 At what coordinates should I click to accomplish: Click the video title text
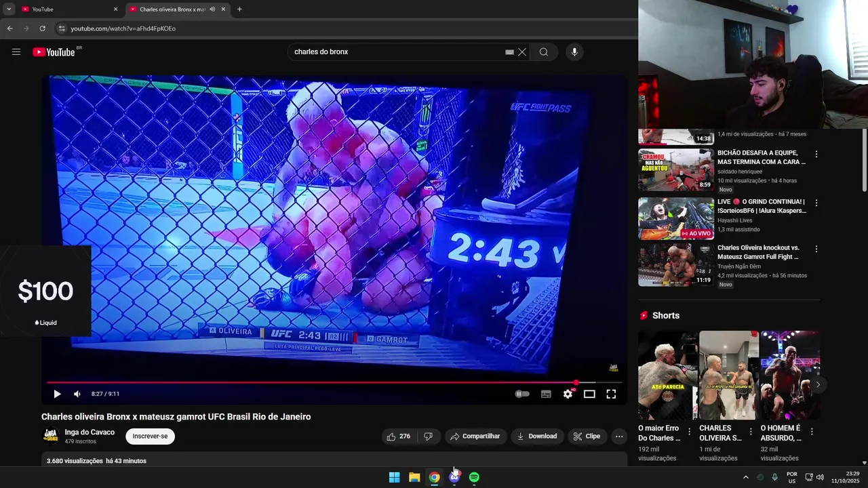pos(176,417)
